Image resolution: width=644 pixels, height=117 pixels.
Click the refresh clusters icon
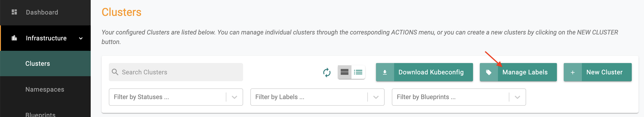tap(327, 72)
